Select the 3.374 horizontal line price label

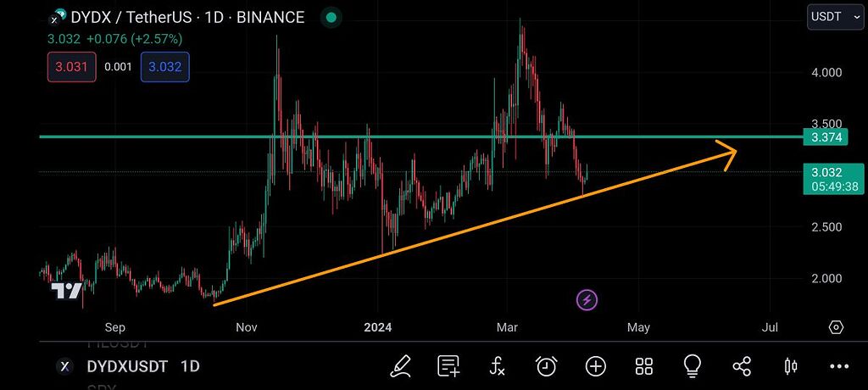tap(826, 136)
